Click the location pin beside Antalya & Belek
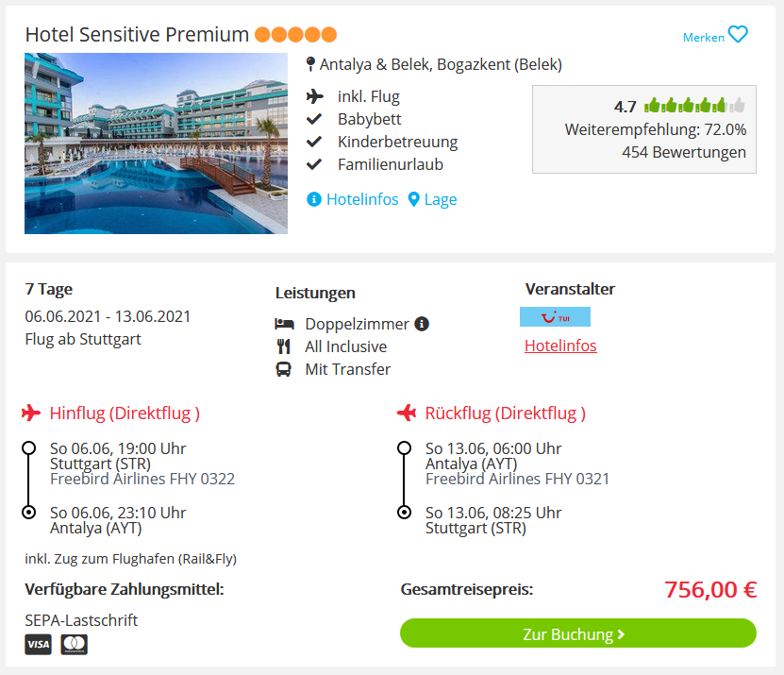 pyautogui.click(x=310, y=64)
